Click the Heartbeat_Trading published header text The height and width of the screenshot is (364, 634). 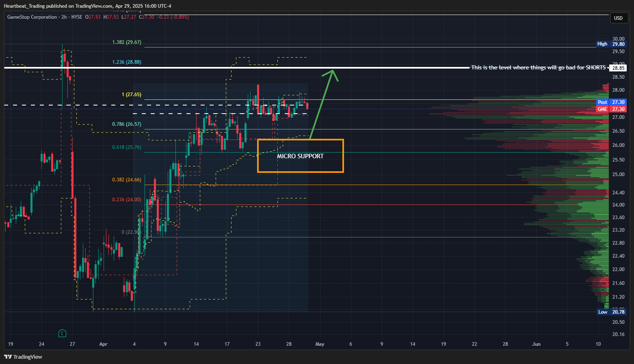[x=87, y=6]
